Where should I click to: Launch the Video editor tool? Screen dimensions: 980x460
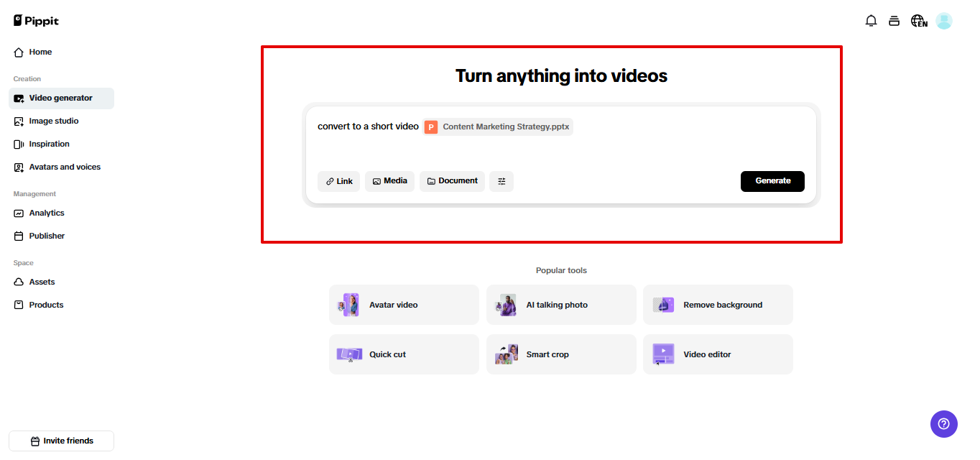point(717,354)
